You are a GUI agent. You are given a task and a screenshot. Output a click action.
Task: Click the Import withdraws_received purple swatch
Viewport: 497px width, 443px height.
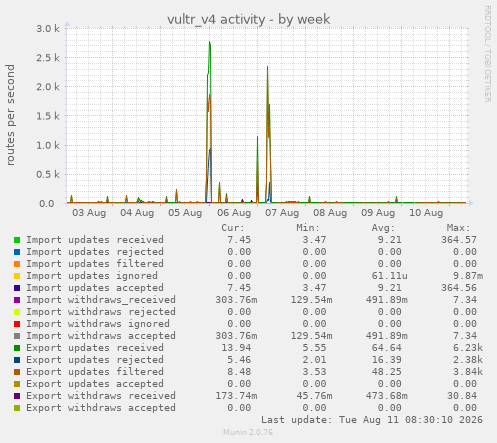(x=17, y=300)
